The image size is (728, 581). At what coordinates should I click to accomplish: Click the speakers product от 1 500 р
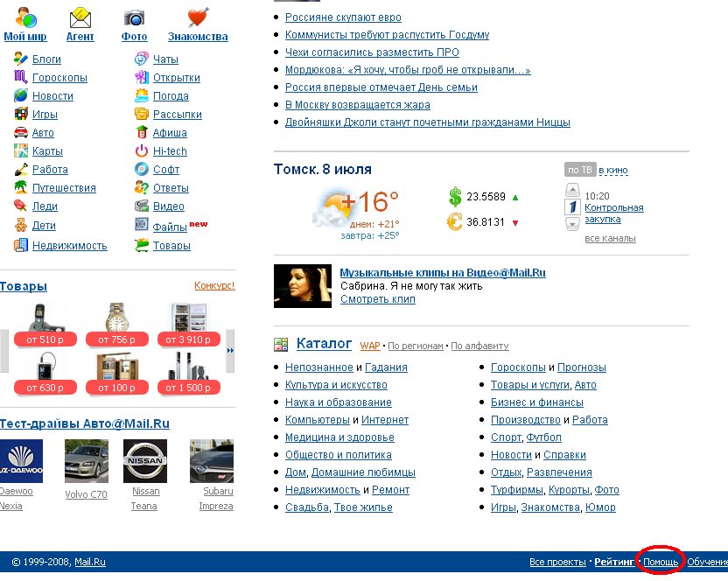point(188,373)
